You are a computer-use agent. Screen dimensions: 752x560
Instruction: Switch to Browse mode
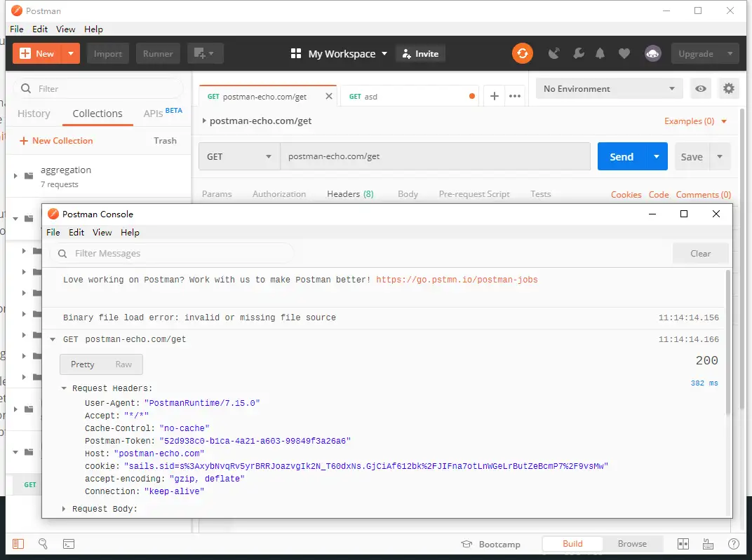pyautogui.click(x=632, y=544)
